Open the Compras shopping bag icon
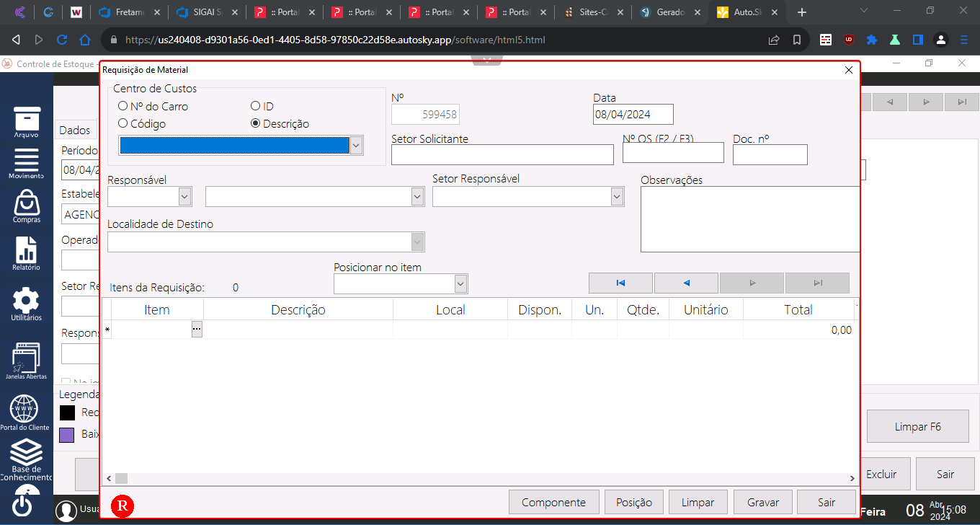The height and width of the screenshot is (525, 980). (x=27, y=206)
